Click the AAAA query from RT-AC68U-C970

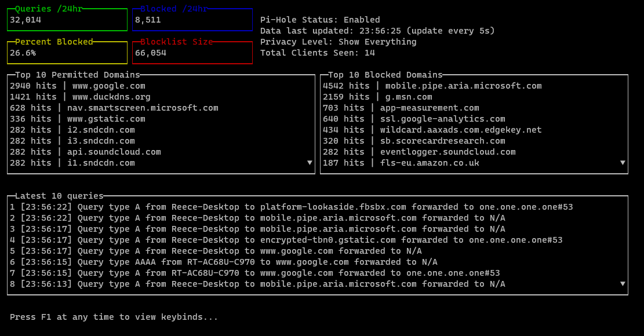point(223,262)
